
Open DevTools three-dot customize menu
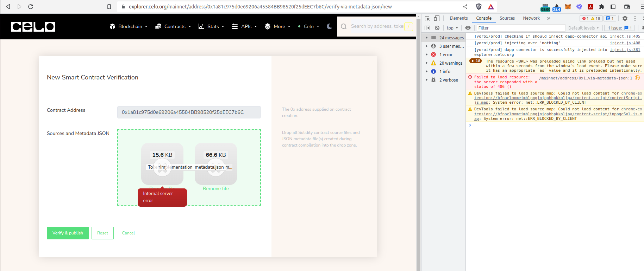point(635,18)
